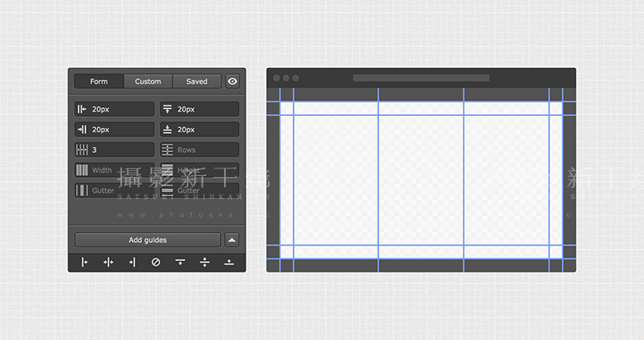
Task: Add vertical midpoint guide icon
Action: pyautogui.click(x=108, y=262)
